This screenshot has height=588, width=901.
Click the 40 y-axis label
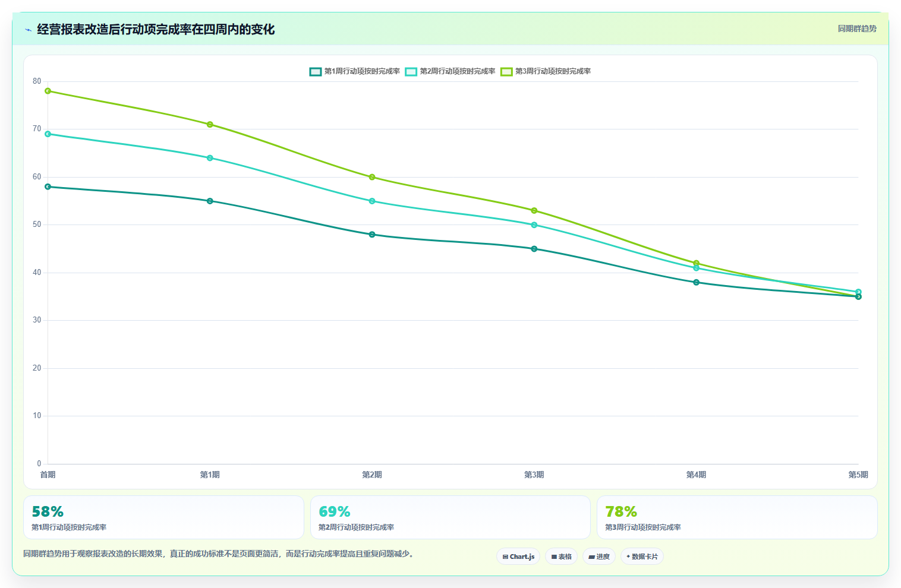click(37, 273)
